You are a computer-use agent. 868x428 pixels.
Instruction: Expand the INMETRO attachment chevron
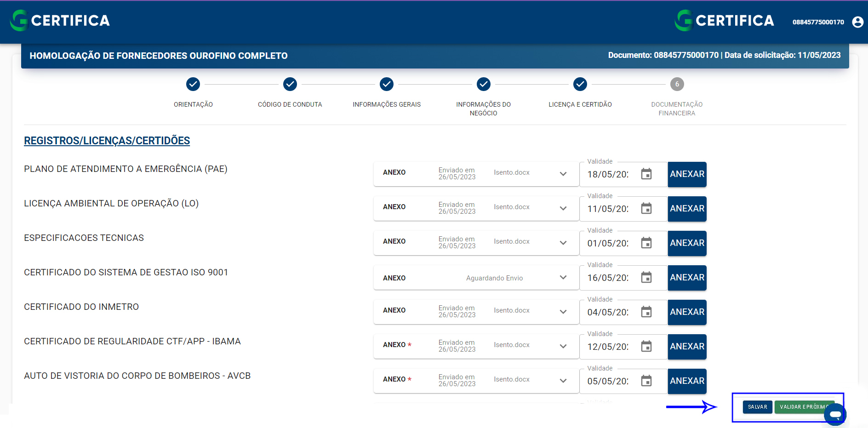pyautogui.click(x=563, y=312)
